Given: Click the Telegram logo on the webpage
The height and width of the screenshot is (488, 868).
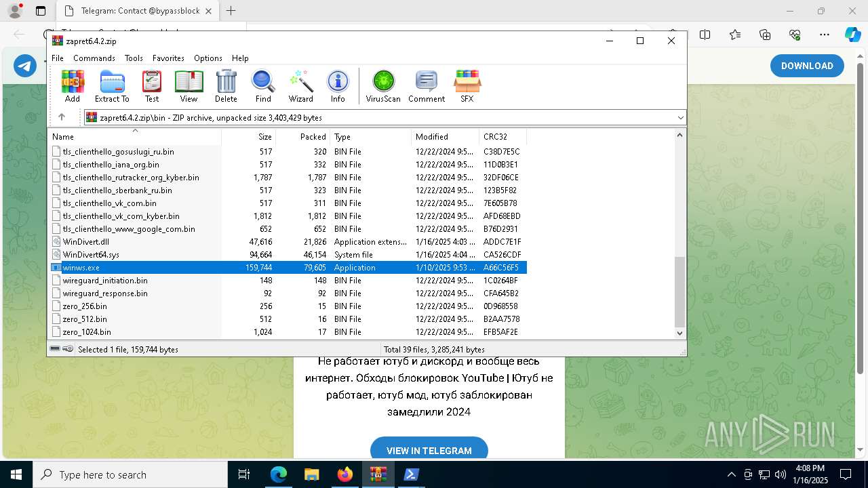Looking at the screenshot, I should [x=25, y=66].
